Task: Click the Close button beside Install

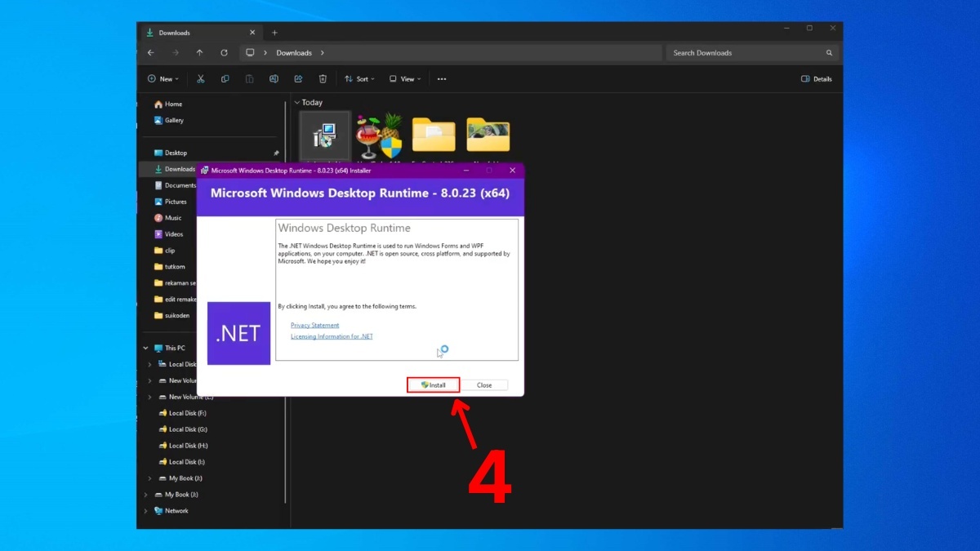Action: [485, 385]
